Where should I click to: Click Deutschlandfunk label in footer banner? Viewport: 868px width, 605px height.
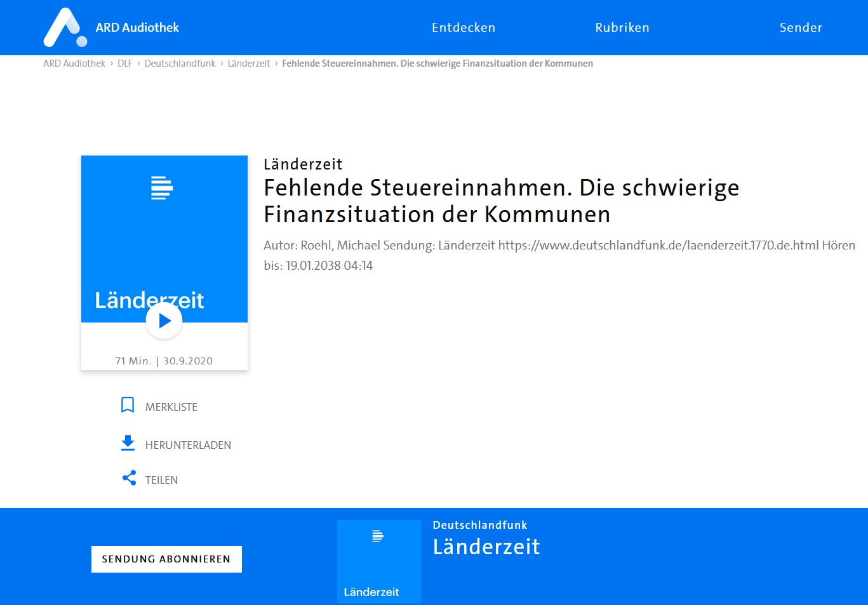(x=480, y=525)
